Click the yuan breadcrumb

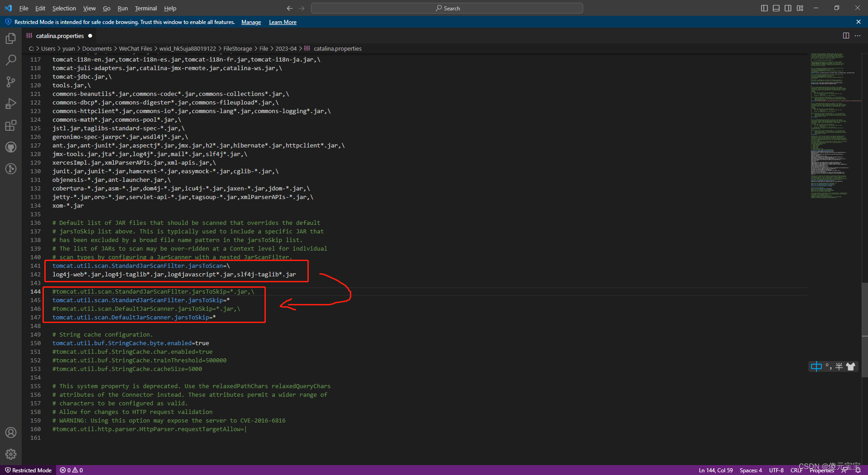pos(68,48)
